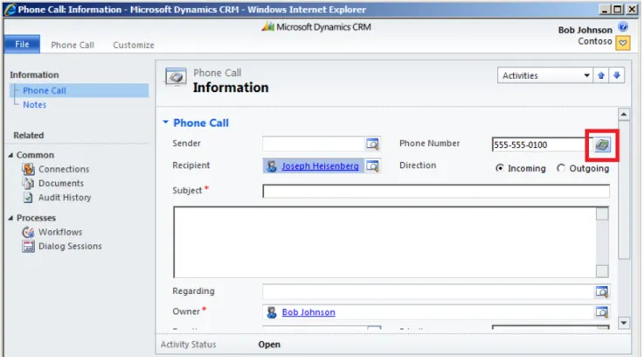
Task: Click the Workflows icon under Processes
Action: click(x=28, y=232)
